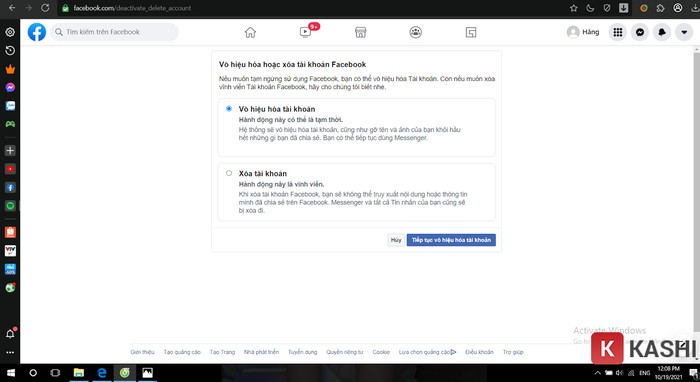Open the Quyền riêng tư footer link
Screen dimensions: 700x382
345,352
